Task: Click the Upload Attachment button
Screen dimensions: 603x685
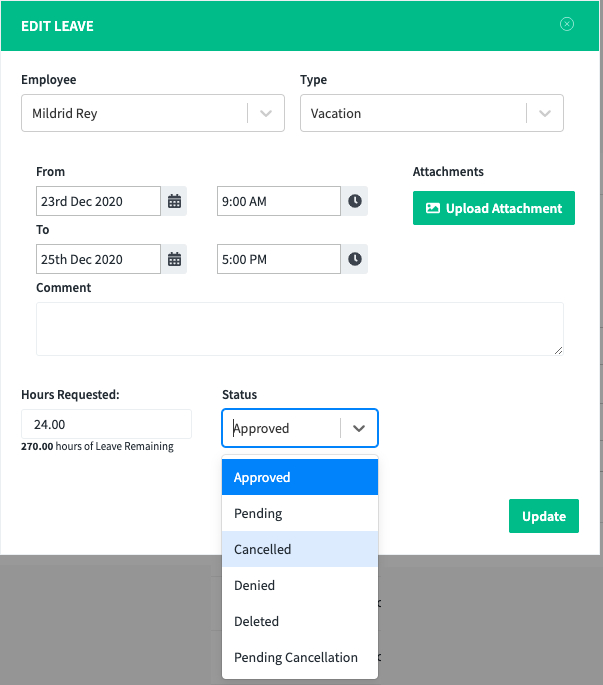Action: point(494,208)
